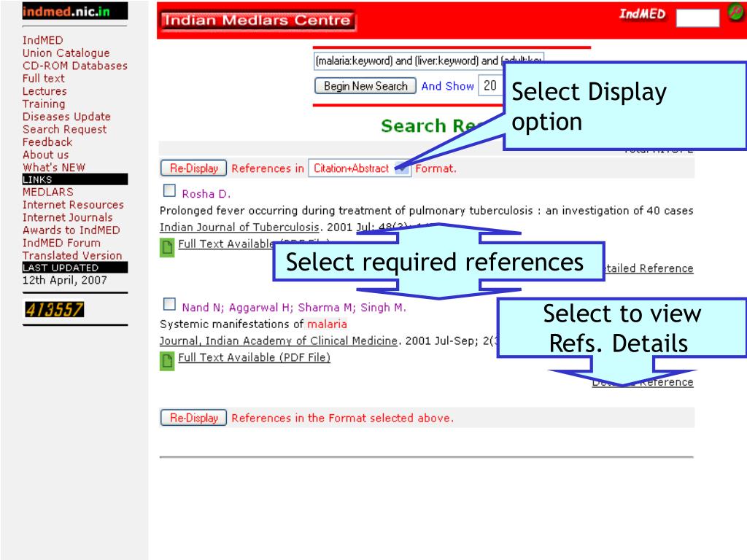Open author link Rosha D.
Image resolution: width=747 pixels, height=560 pixels.
206,194
